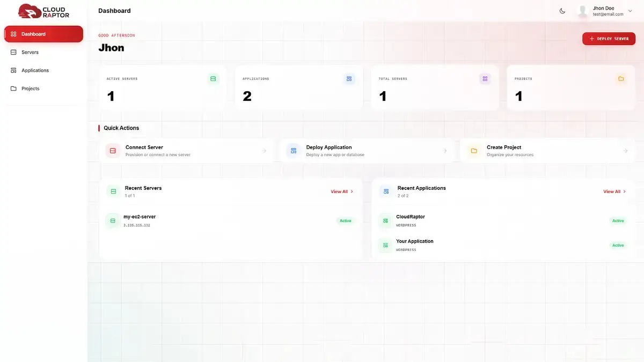Click the Cloud Raptor logo
This screenshot has height=362, width=644.
(43, 11)
